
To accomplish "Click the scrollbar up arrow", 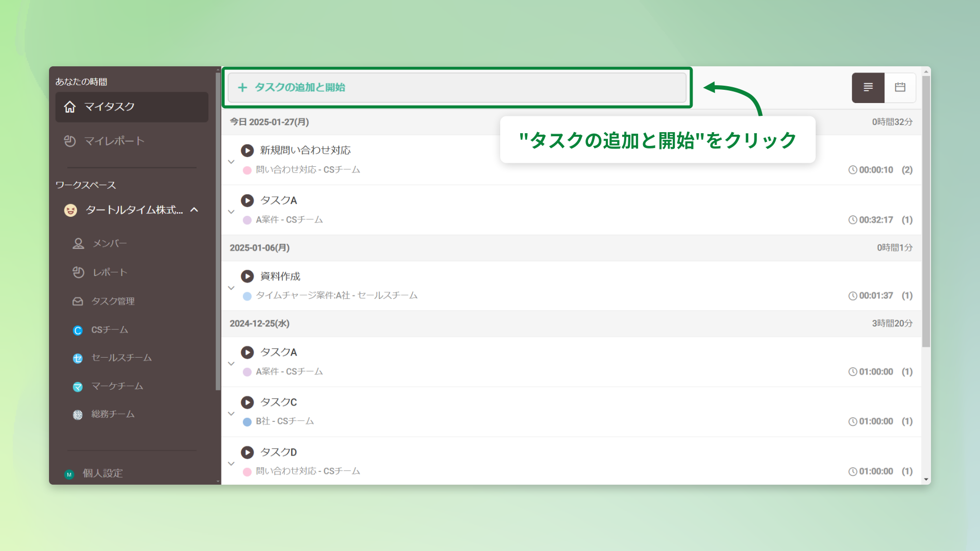I will pos(925,71).
